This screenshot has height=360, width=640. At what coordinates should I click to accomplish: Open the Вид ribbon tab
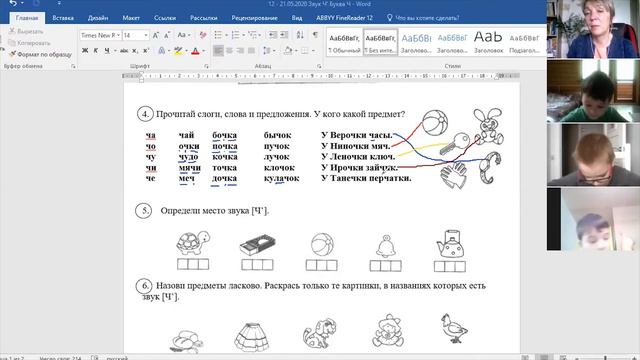point(297,18)
